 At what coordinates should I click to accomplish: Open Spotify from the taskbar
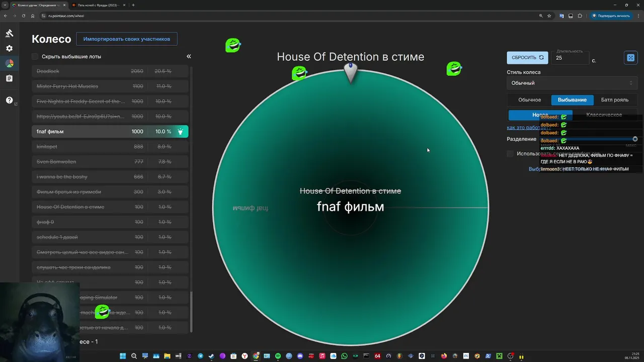click(278, 356)
